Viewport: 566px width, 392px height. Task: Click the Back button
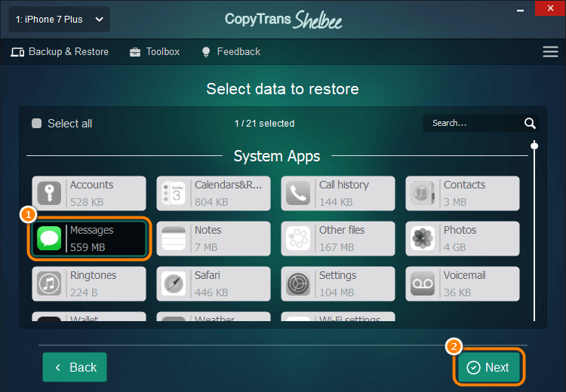(x=75, y=367)
